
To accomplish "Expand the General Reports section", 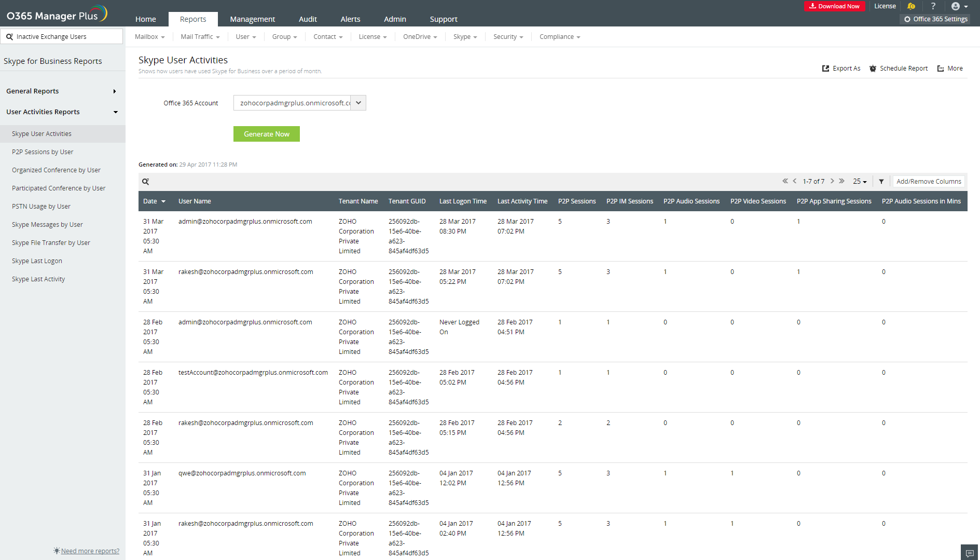I will (62, 91).
